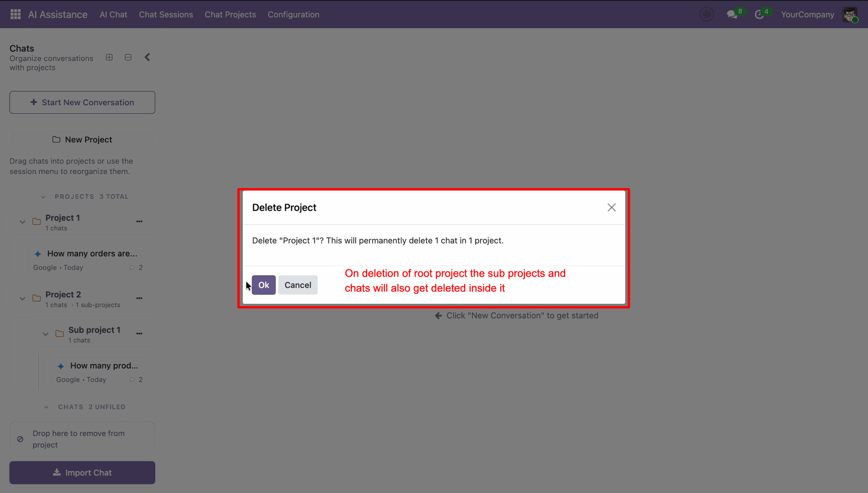Open Sub project 1 three-dots options menu
The image size is (868, 493).
pos(139,333)
